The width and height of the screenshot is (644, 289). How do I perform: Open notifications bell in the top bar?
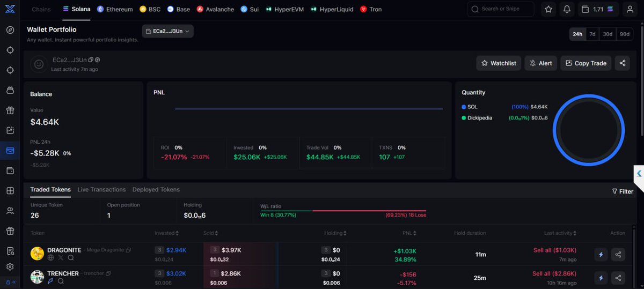(567, 9)
